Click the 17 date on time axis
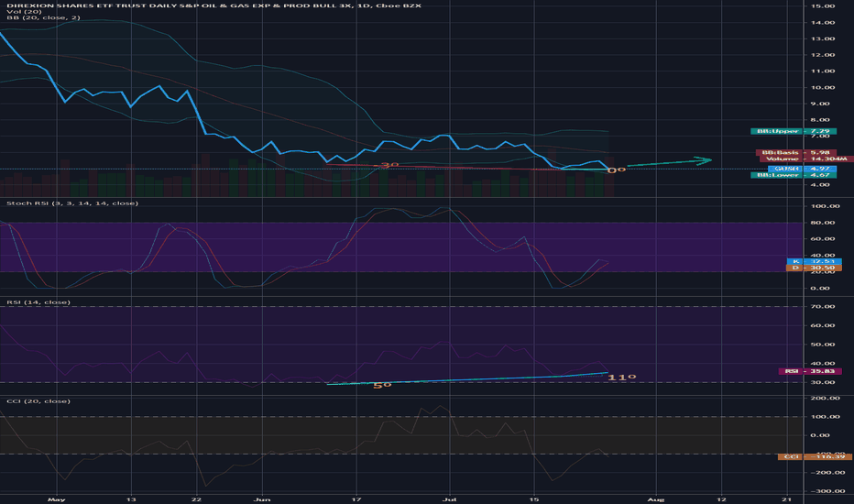Viewport: 854px width, 504px height. click(356, 499)
